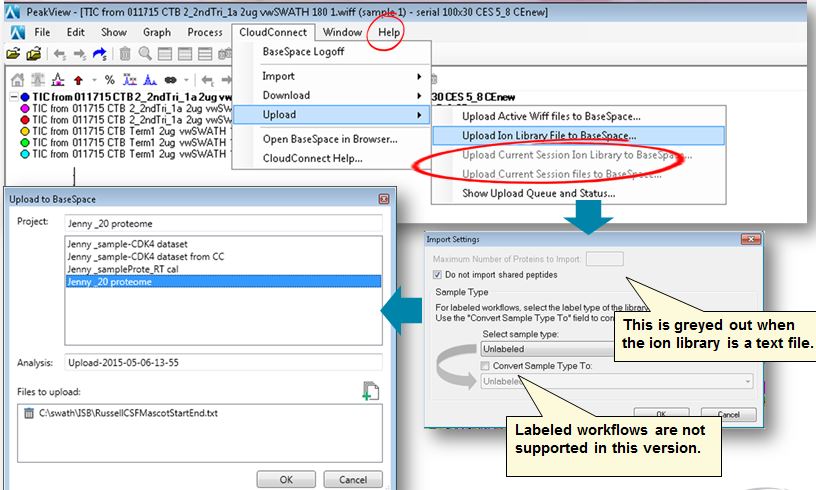Click Maximum Number of Proteins to Import field

tap(604, 259)
